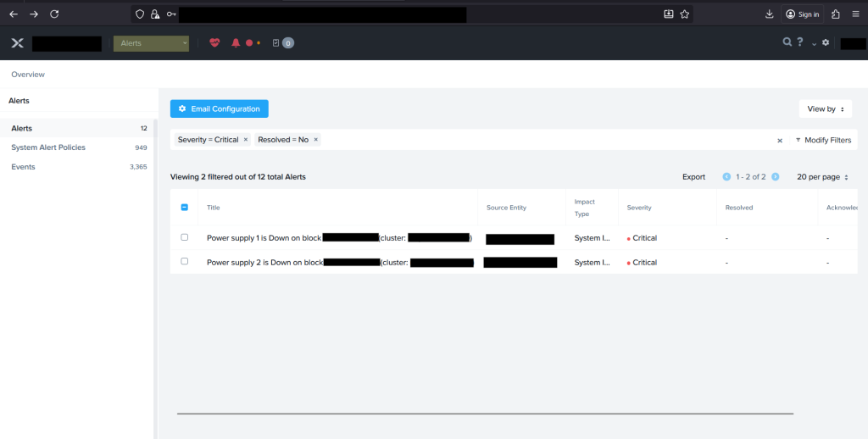Remove the Resolved = No filter chip
The width and height of the screenshot is (868, 439).
pos(316,140)
